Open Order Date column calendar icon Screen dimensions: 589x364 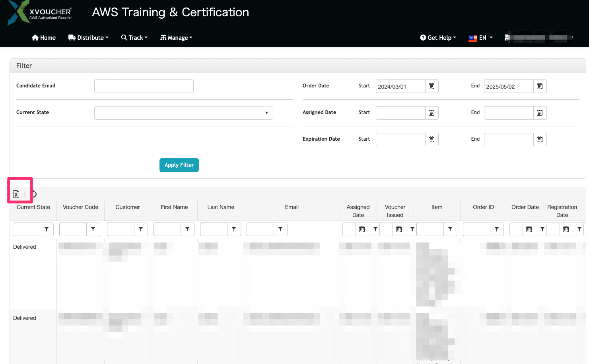pyautogui.click(x=529, y=229)
